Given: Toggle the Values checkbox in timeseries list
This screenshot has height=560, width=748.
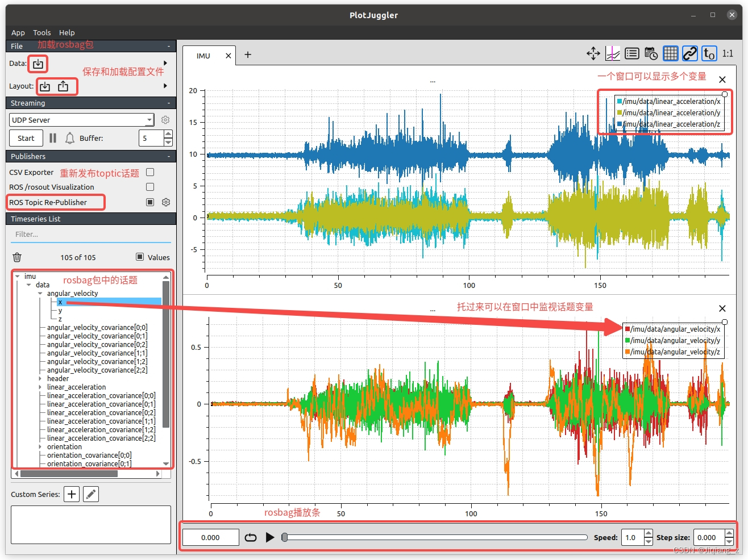Looking at the screenshot, I should tap(140, 257).
